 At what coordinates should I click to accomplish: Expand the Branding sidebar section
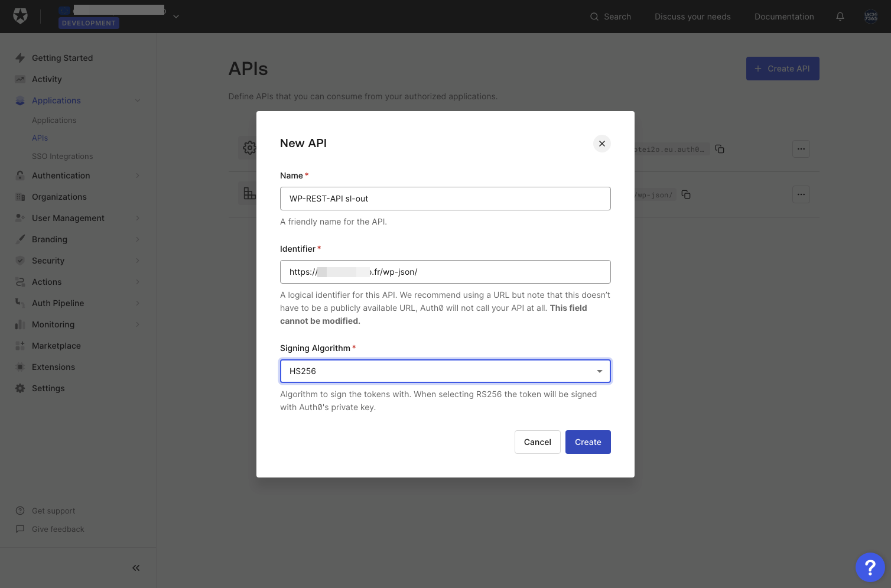pos(138,239)
